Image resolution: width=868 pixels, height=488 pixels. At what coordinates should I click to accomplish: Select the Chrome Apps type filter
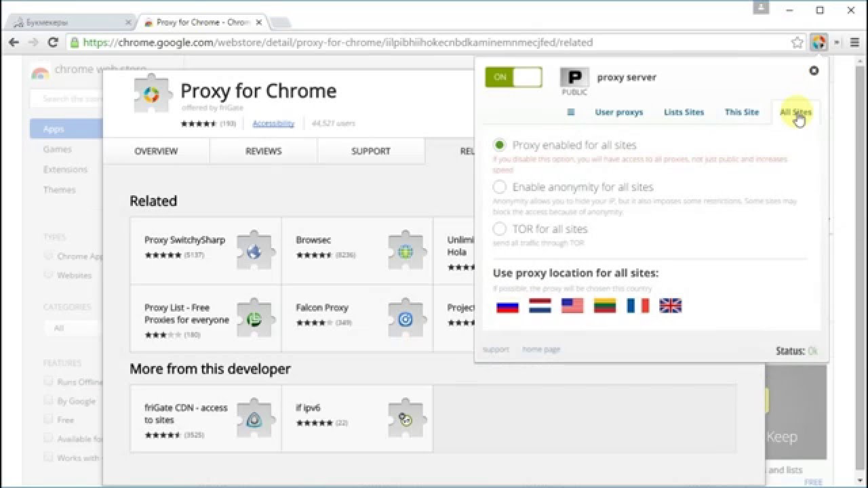(48, 256)
